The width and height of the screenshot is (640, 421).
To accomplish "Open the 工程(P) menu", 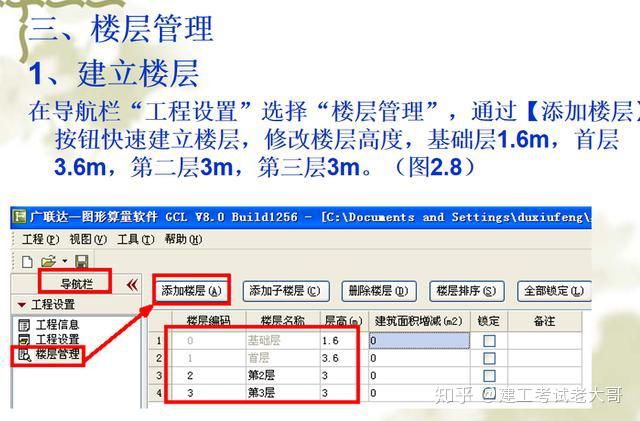I will coord(40,239).
